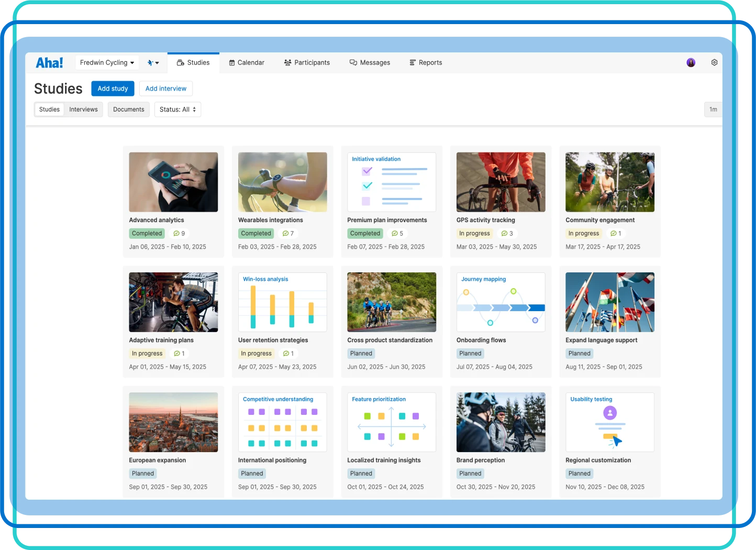Screen dimensions: 756x550
Task: Click the Add interview link
Action: pyautogui.click(x=166, y=89)
